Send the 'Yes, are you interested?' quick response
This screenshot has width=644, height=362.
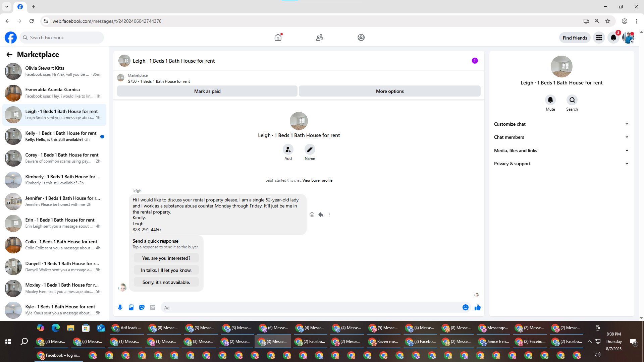click(x=166, y=258)
